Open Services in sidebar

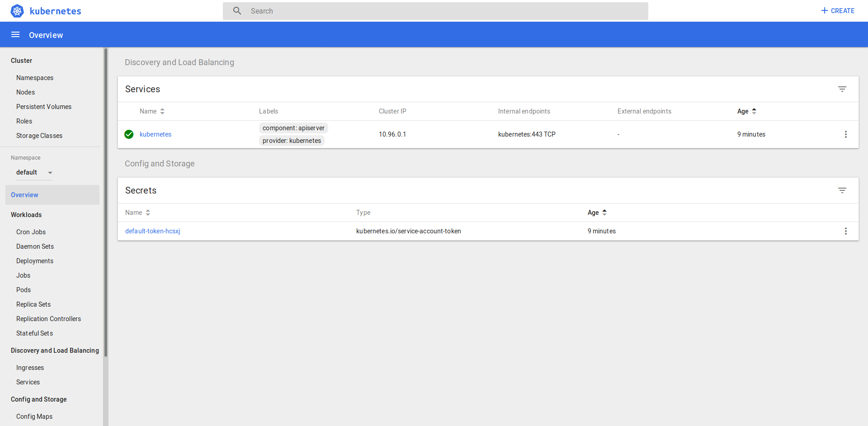tap(28, 382)
